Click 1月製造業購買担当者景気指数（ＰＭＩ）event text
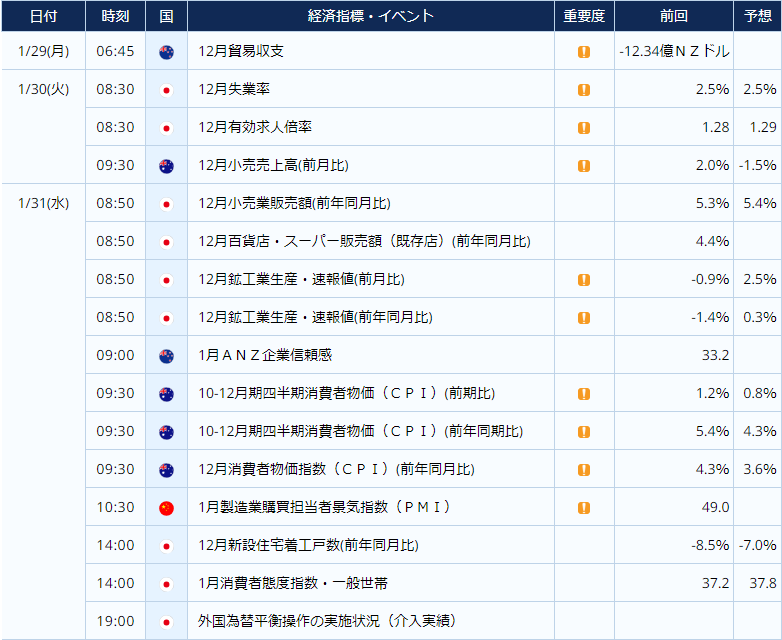Screen dimensions: 782x640 (325, 507)
